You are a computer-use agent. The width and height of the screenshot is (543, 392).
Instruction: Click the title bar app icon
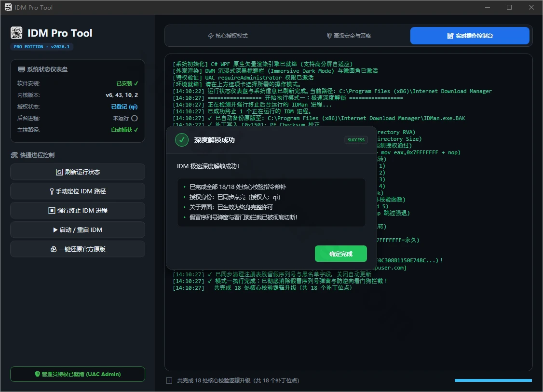pyautogui.click(x=8, y=7)
